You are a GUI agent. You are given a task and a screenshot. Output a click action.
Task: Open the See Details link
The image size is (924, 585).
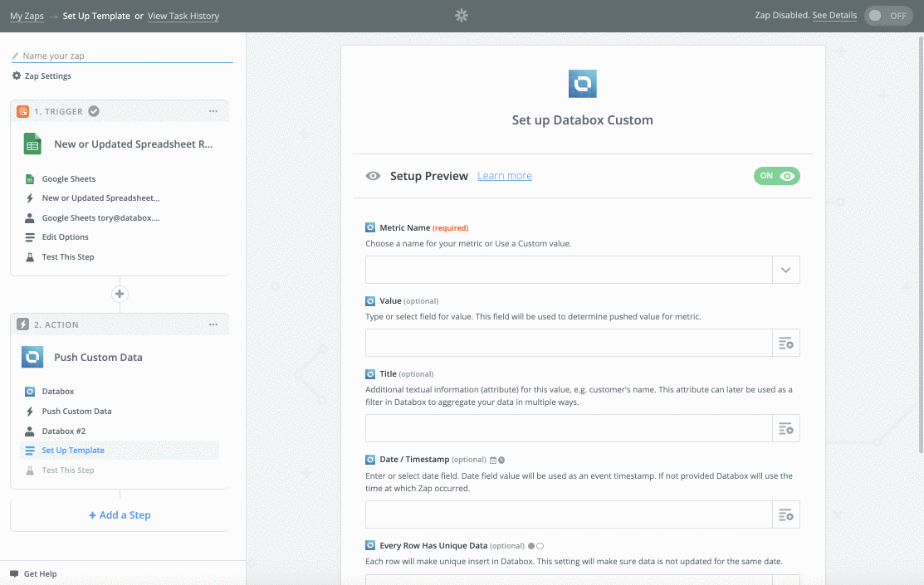[x=834, y=15]
